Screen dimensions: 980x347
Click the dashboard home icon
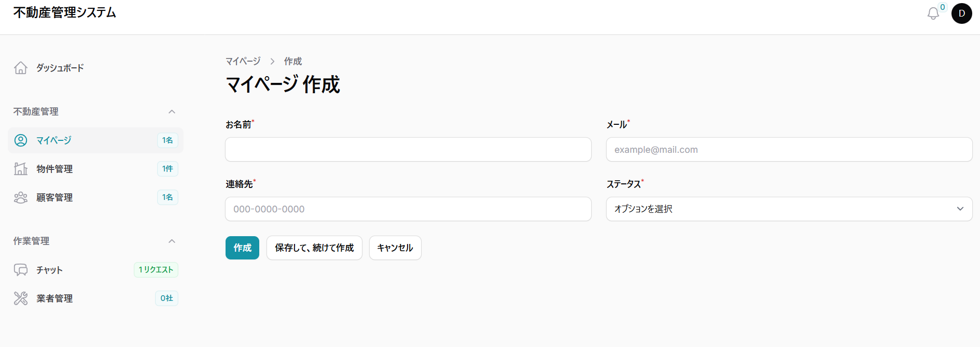(21, 68)
